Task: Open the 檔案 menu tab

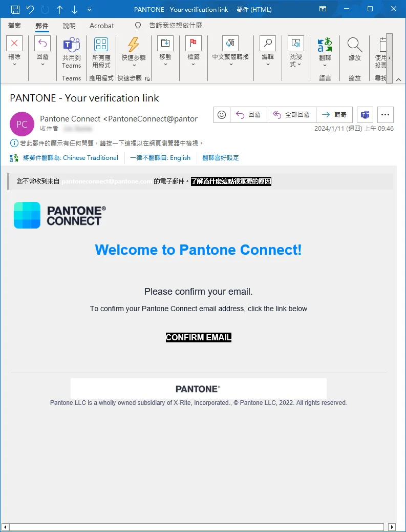Action: tap(14, 26)
